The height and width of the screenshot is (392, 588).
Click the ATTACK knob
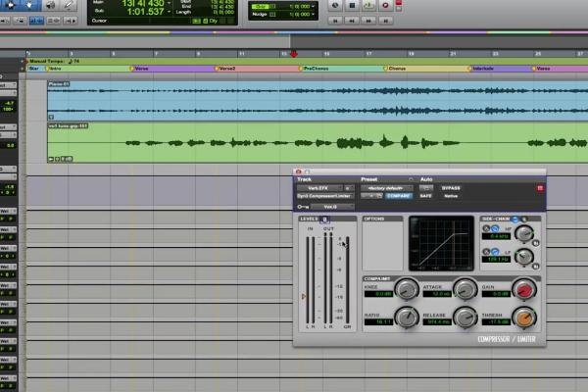coord(465,289)
